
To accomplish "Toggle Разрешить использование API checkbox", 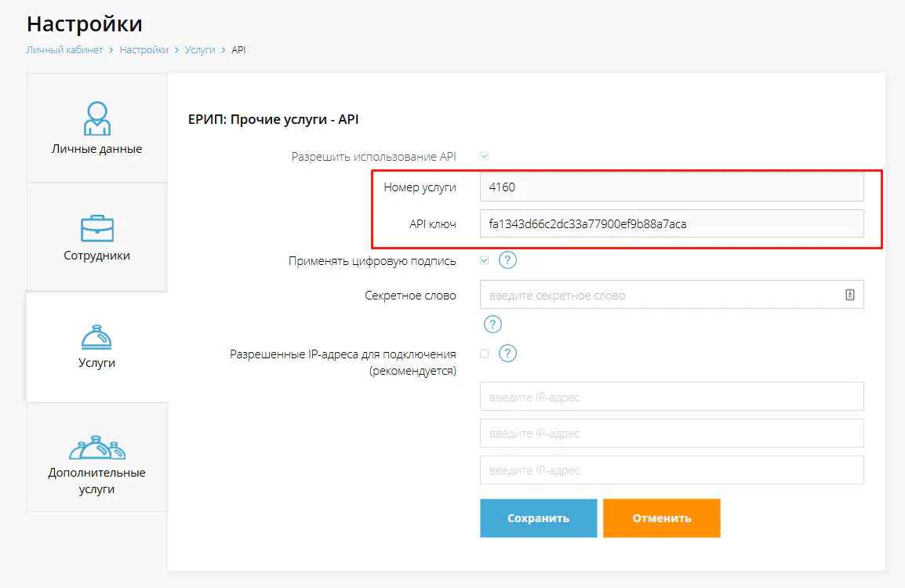I will coord(484,155).
